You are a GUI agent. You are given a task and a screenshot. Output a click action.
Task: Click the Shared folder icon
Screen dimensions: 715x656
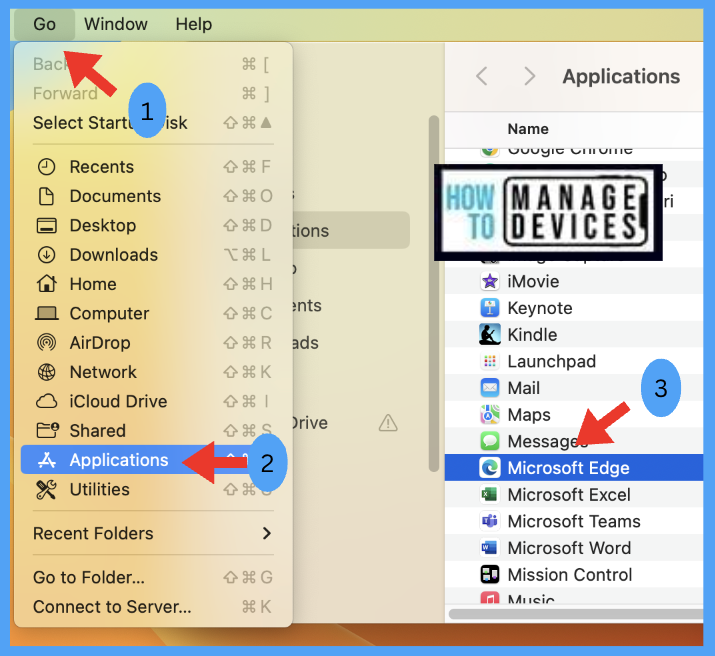(x=47, y=430)
